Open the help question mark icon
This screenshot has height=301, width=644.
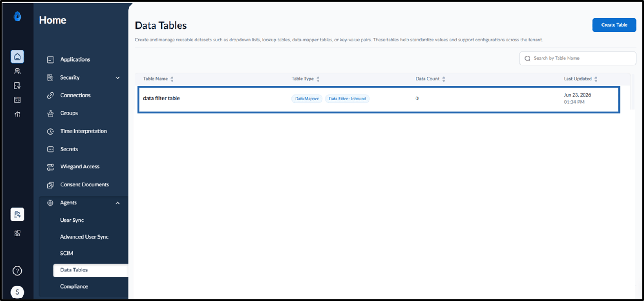coord(18,271)
